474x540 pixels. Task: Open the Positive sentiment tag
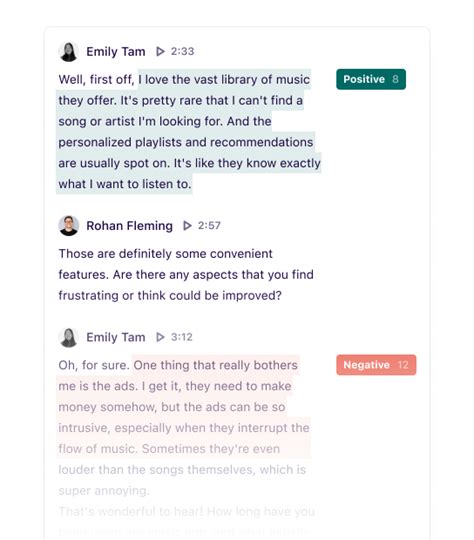coord(371,79)
